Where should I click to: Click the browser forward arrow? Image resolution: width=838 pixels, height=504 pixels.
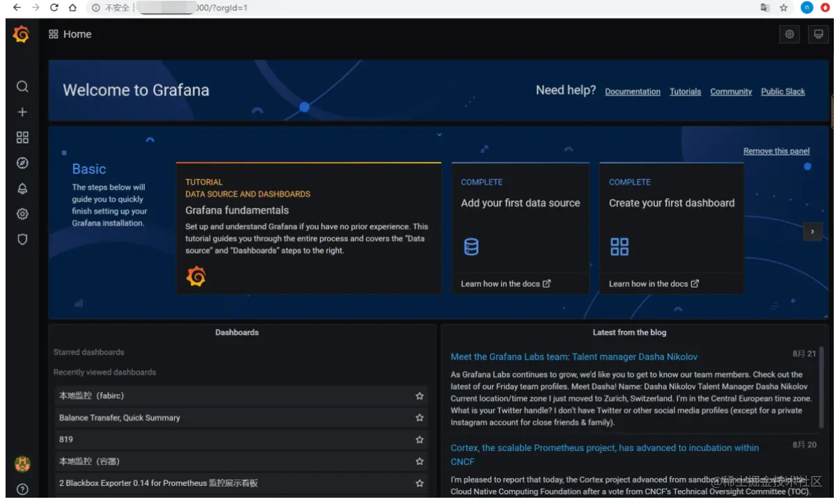[x=35, y=8]
